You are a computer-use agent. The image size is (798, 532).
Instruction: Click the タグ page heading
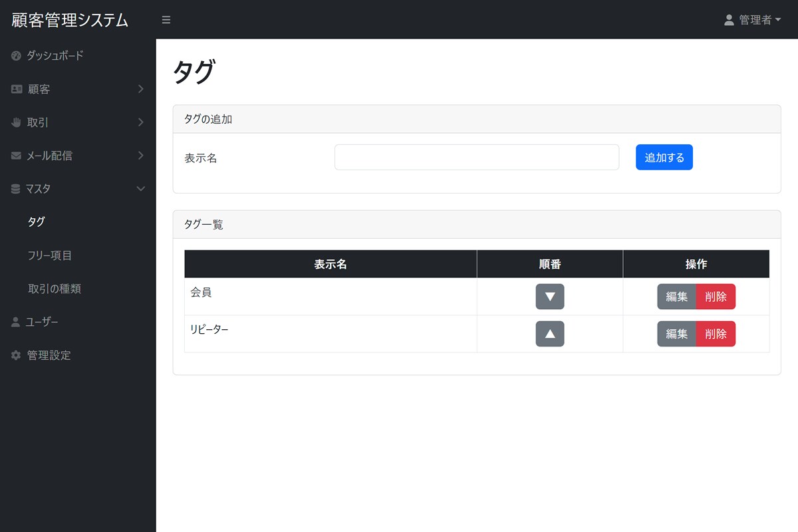(194, 72)
